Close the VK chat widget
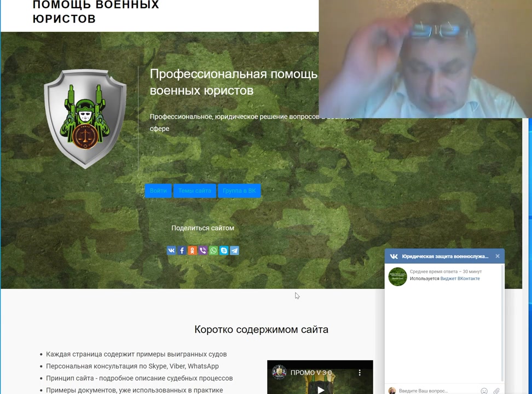Image resolution: width=532 pixels, height=394 pixels. coord(497,256)
